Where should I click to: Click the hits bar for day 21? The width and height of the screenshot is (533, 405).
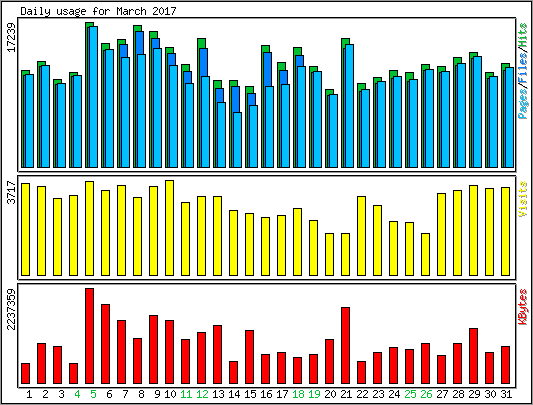pos(345,41)
